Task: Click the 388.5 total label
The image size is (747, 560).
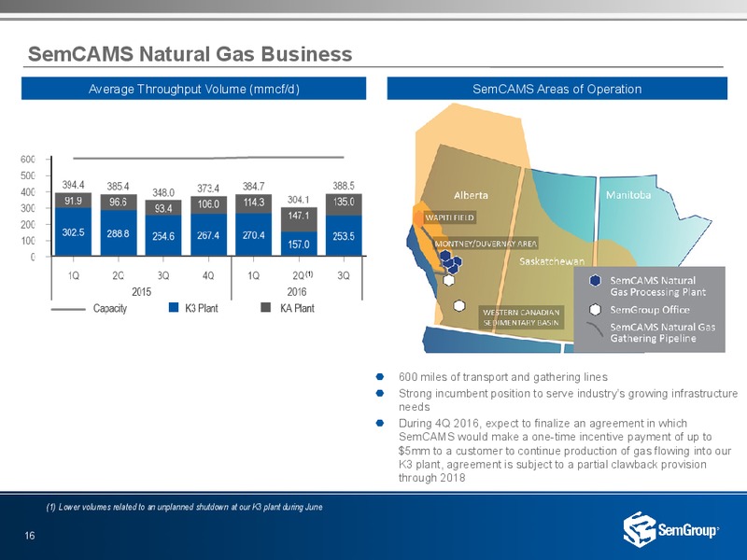Action: coord(344,186)
